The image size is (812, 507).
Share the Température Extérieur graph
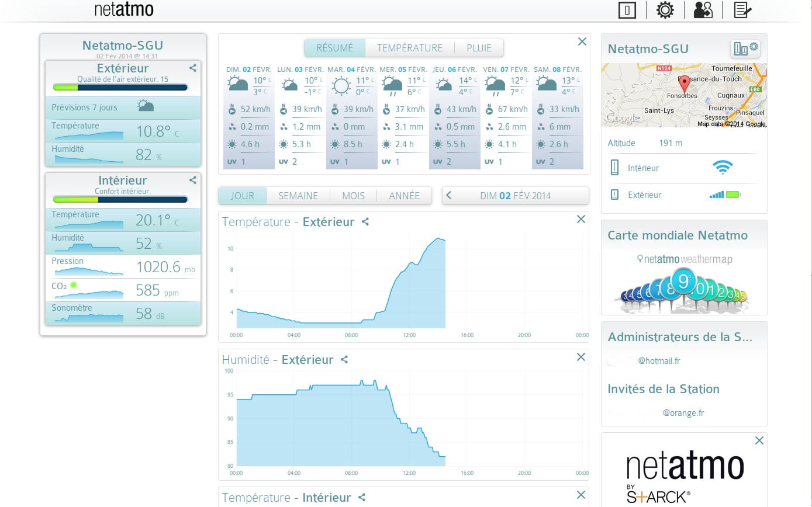[x=365, y=222]
